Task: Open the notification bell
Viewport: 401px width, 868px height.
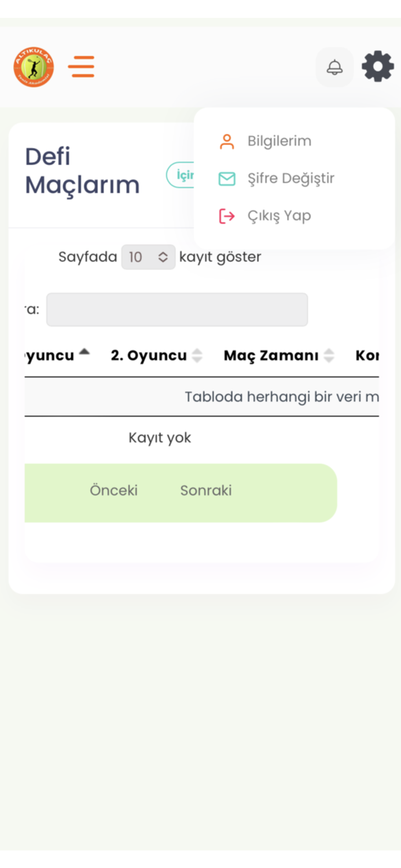Action: point(334,67)
